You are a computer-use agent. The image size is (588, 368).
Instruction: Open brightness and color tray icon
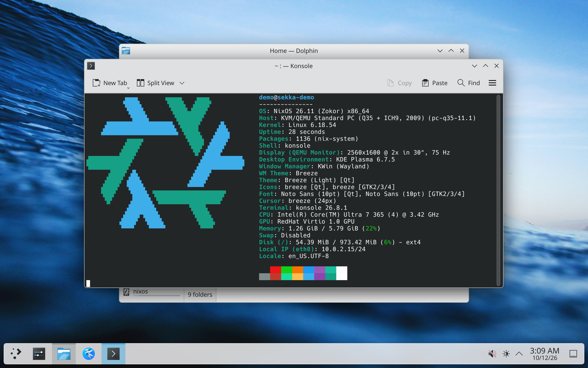[506, 354]
